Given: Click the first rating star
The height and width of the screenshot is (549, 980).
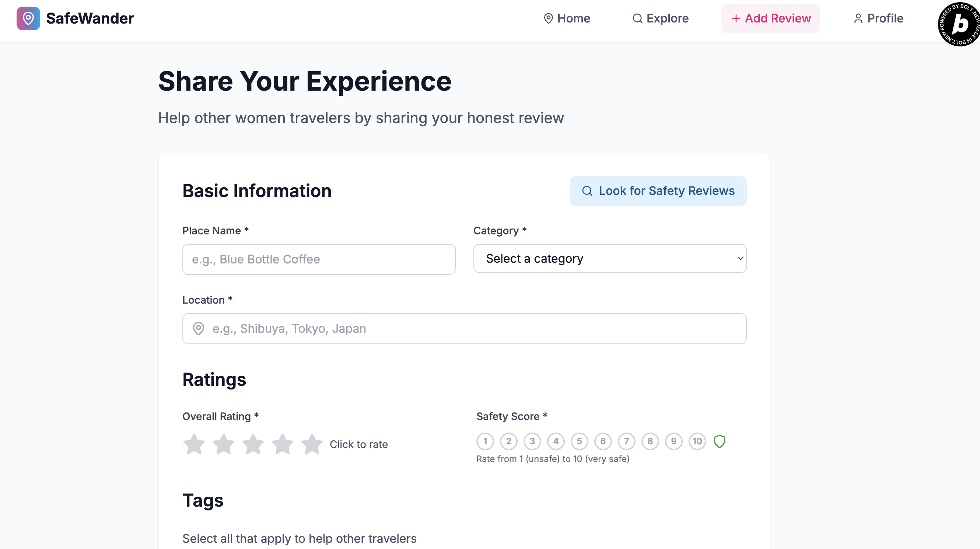Looking at the screenshot, I should pyautogui.click(x=194, y=444).
